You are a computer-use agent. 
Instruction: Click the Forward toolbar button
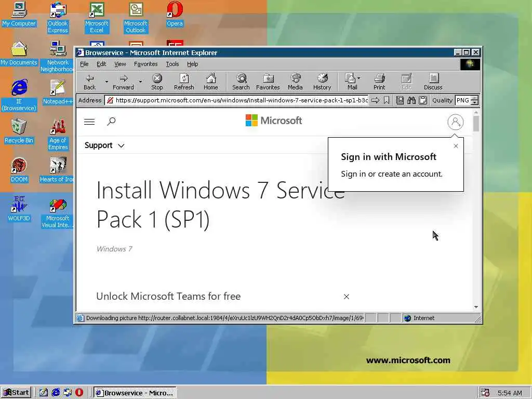point(123,82)
